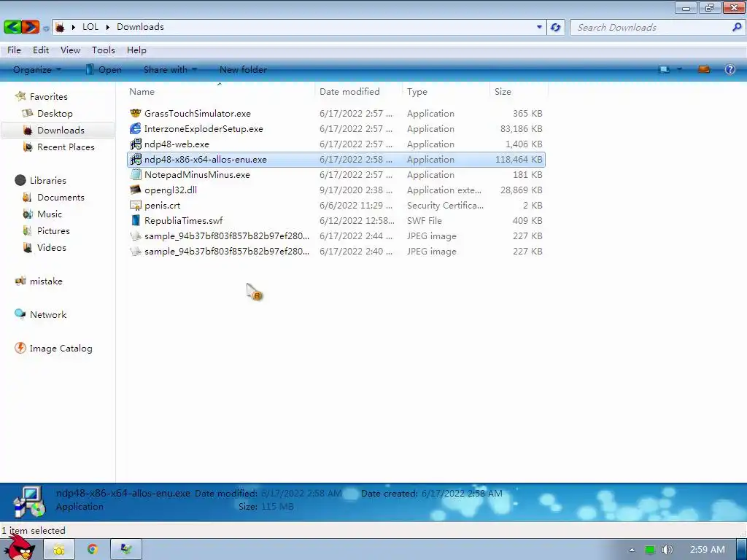Open volume speaker tray icon
Viewport: 747px width, 560px height.
(x=667, y=550)
